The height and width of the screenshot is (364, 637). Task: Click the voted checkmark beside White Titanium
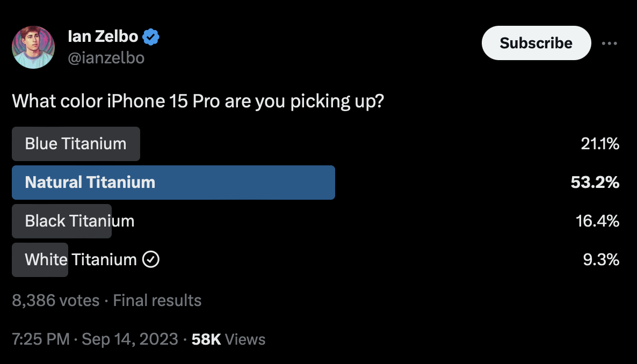(151, 259)
